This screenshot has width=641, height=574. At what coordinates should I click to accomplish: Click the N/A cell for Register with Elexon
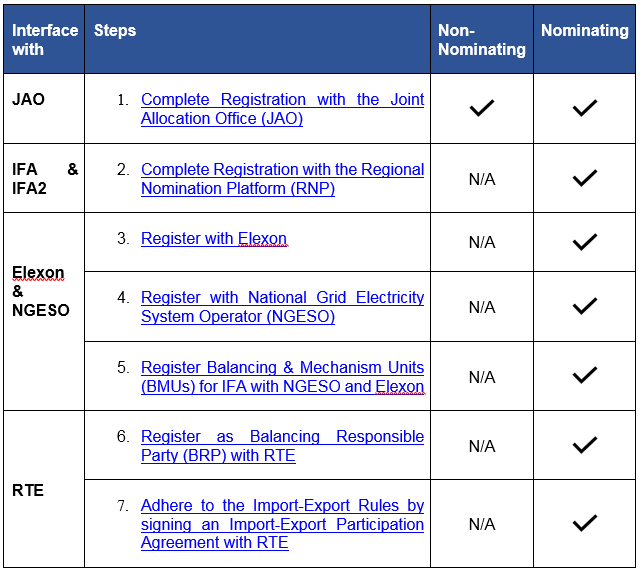pyautogui.click(x=482, y=242)
